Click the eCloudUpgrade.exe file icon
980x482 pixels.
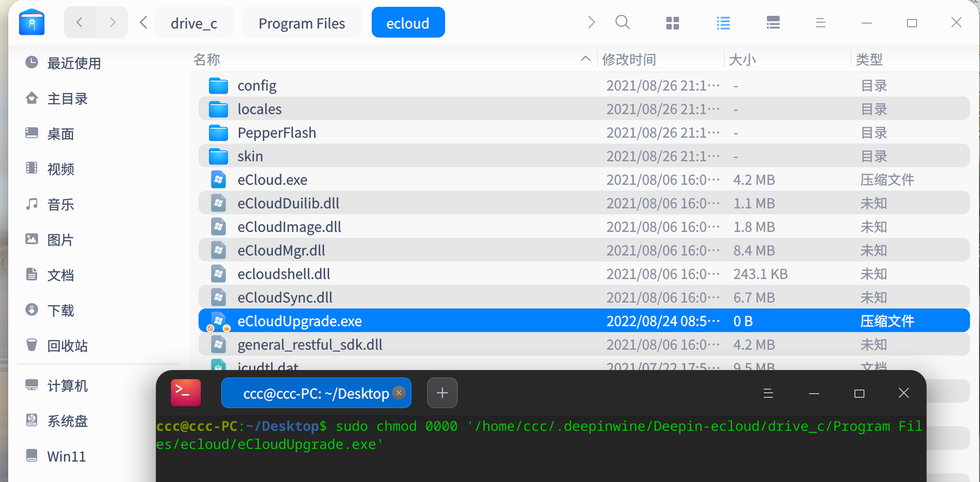pyautogui.click(x=218, y=321)
